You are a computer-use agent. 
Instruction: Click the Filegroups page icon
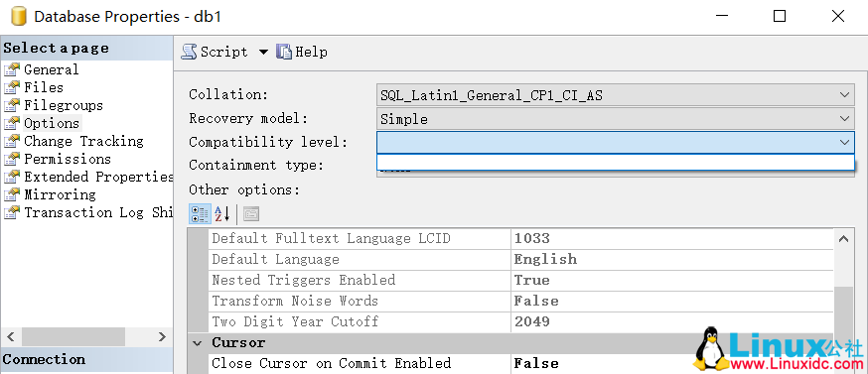click(12, 105)
